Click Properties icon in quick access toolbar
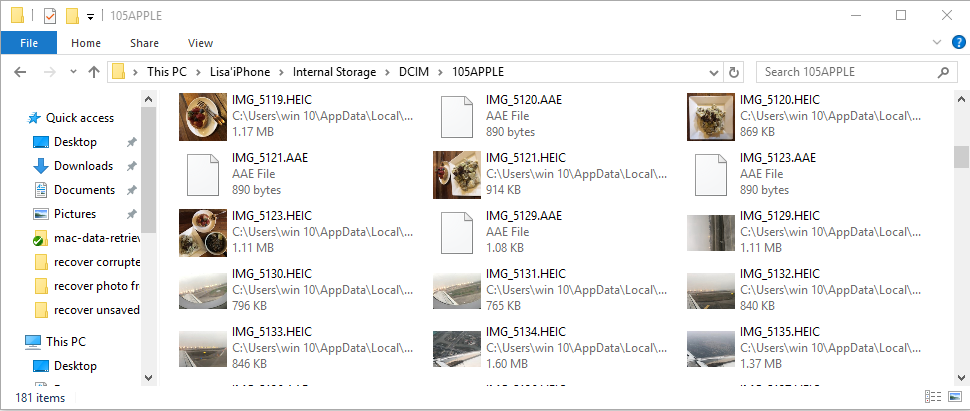970x411 pixels. [50, 16]
